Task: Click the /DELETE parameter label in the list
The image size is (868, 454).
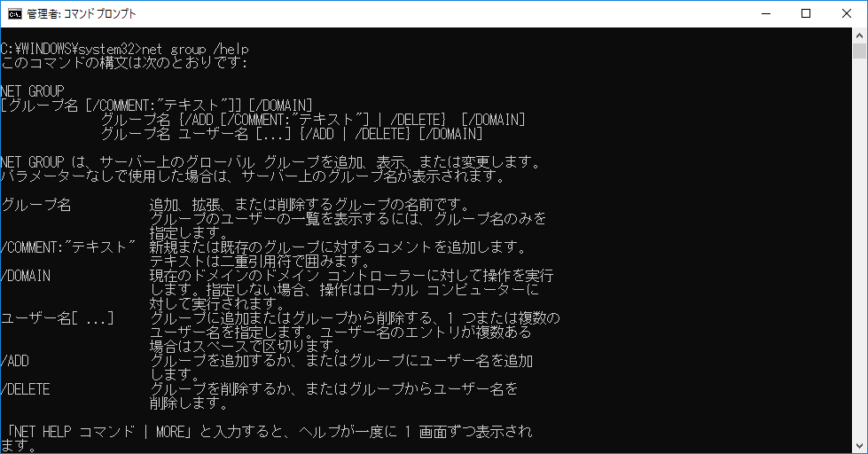Action: pos(27,389)
